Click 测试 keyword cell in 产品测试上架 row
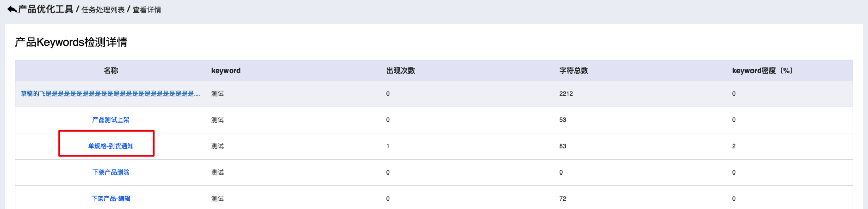868x209 pixels. click(217, 120)
